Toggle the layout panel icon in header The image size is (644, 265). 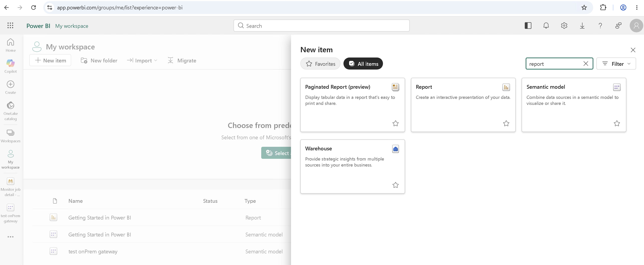coord(528,26)
